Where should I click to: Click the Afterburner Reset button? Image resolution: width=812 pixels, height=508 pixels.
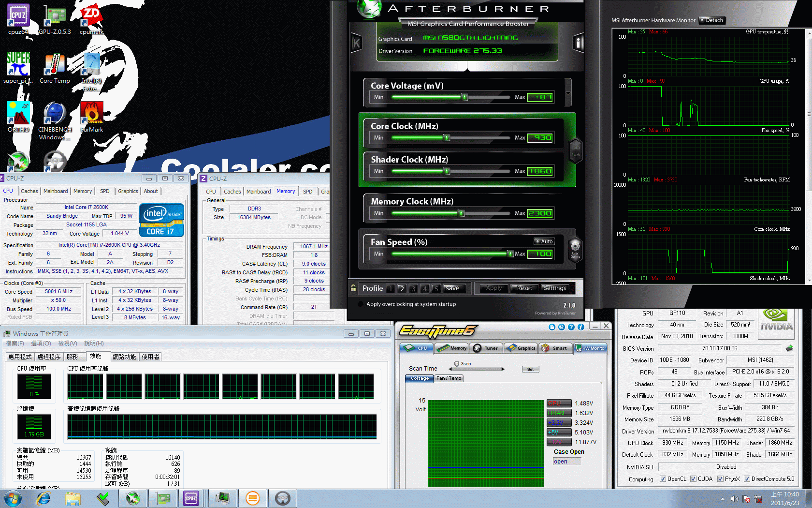click(524, 288)
